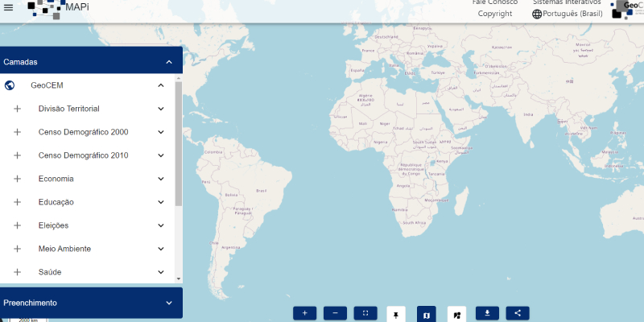Open the Copyright link
644x322 pixels.
click(x=495, y=14)
